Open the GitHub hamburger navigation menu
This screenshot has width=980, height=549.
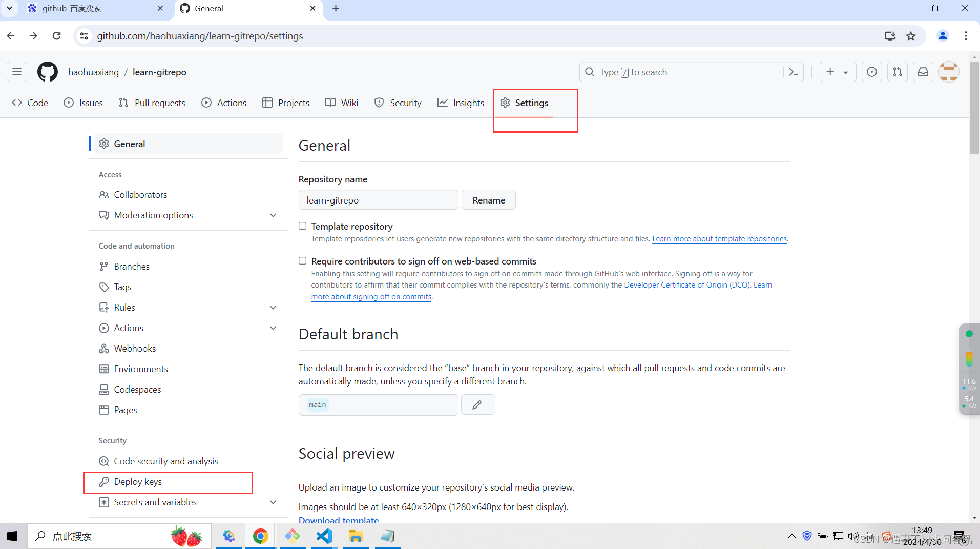(17, 72)
